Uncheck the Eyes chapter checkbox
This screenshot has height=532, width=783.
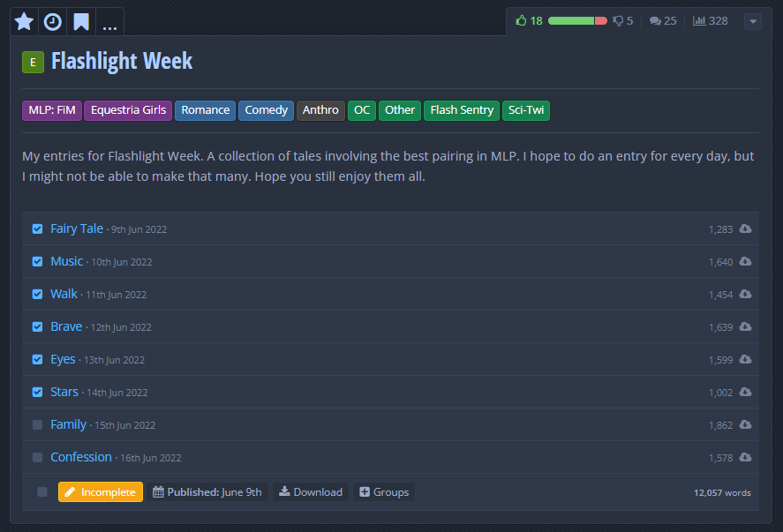point(37,360)
